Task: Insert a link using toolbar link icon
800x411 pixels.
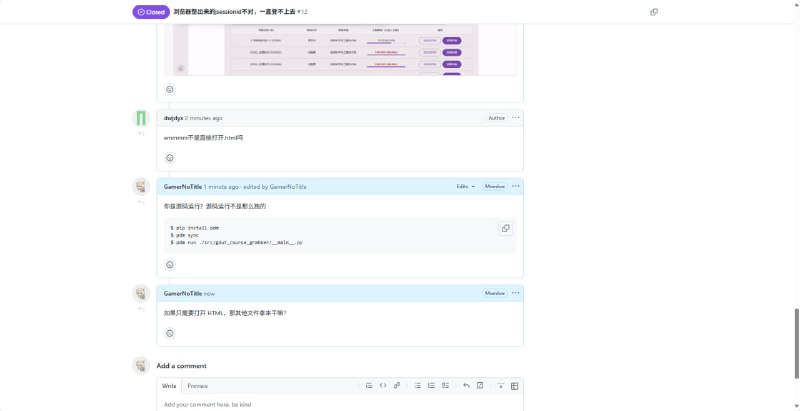Action: pos(397,385)
